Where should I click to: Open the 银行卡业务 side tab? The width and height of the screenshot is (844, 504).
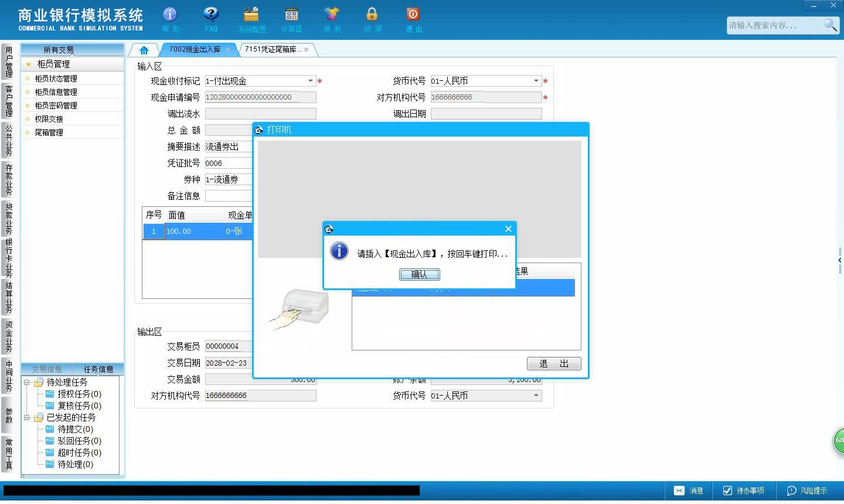tap(8, 257)
